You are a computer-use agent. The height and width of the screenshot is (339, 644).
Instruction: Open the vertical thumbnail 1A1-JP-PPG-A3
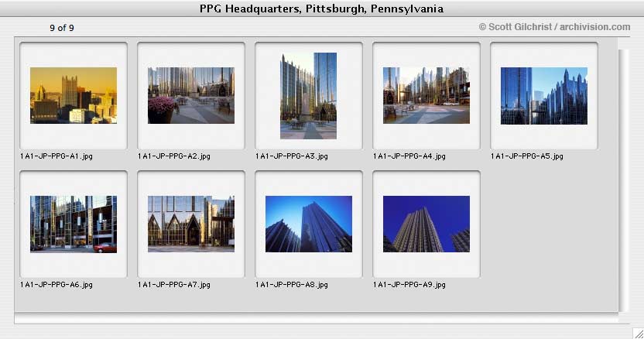coord(308,96)
